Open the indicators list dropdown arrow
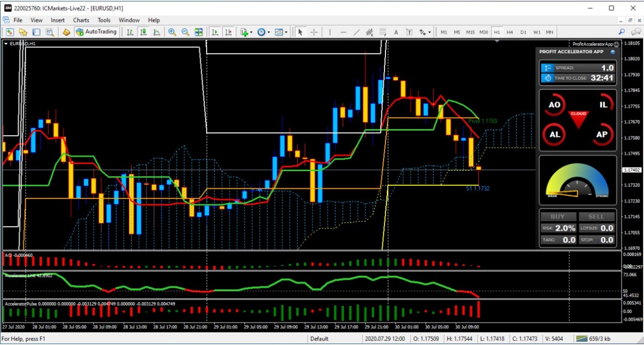The width and height of the screenshot is (644, 345). (x=251, y=32)
